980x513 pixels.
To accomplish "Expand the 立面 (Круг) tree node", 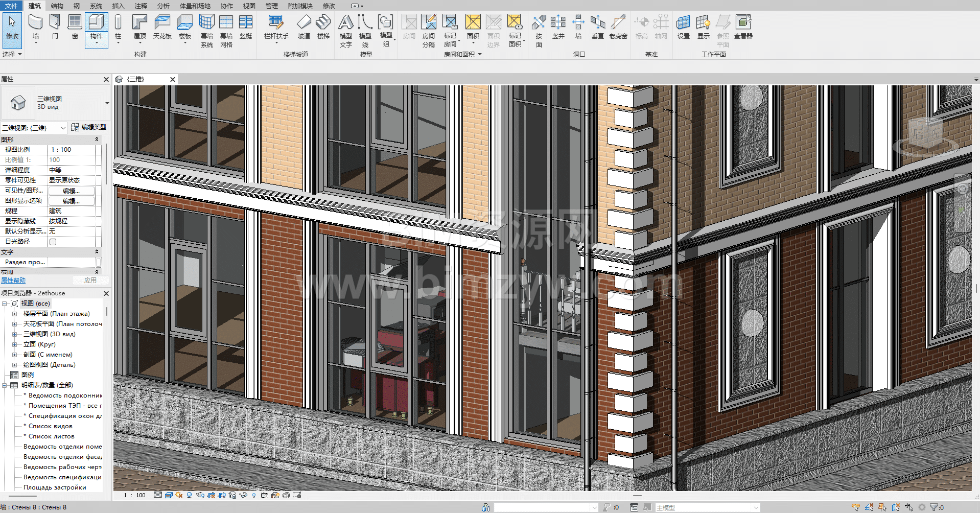I will [x=14, y=344].
